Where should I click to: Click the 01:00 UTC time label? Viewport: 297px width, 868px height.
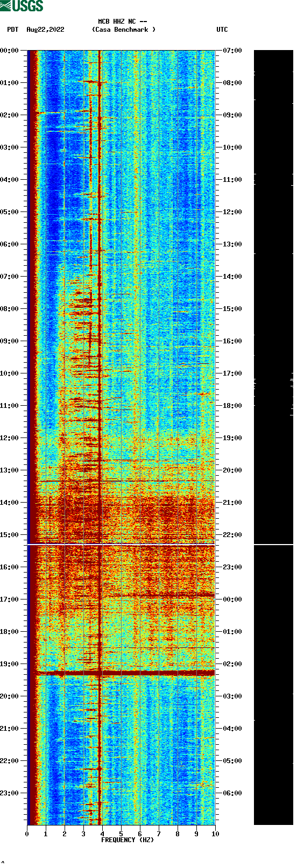point(232,632)
